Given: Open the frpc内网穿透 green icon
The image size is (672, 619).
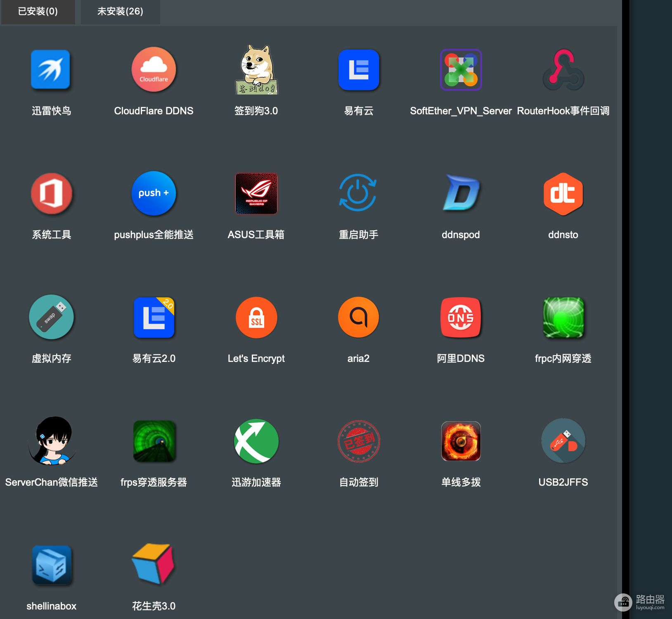Looking at the screenshot, I should (x=563, y=317).
